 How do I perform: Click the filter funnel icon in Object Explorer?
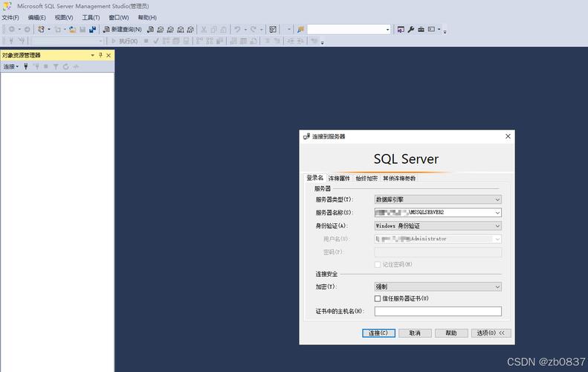[x=56, y=66]
